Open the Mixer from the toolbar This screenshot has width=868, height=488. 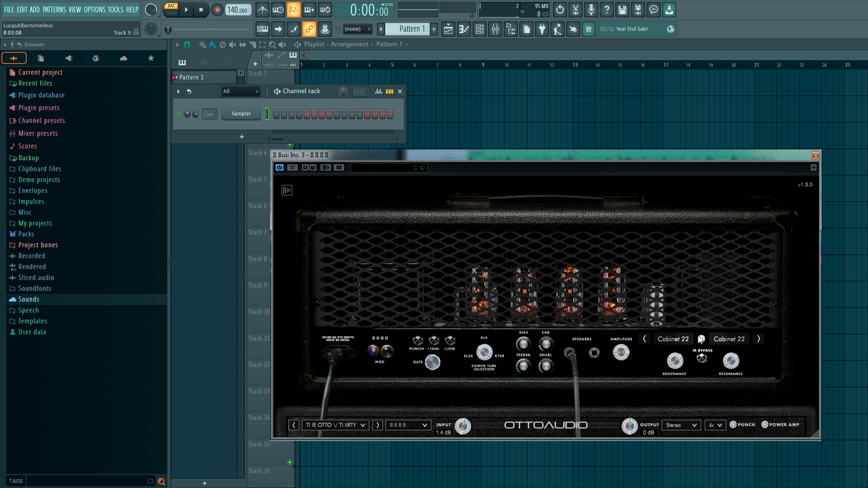click(495, 29)
